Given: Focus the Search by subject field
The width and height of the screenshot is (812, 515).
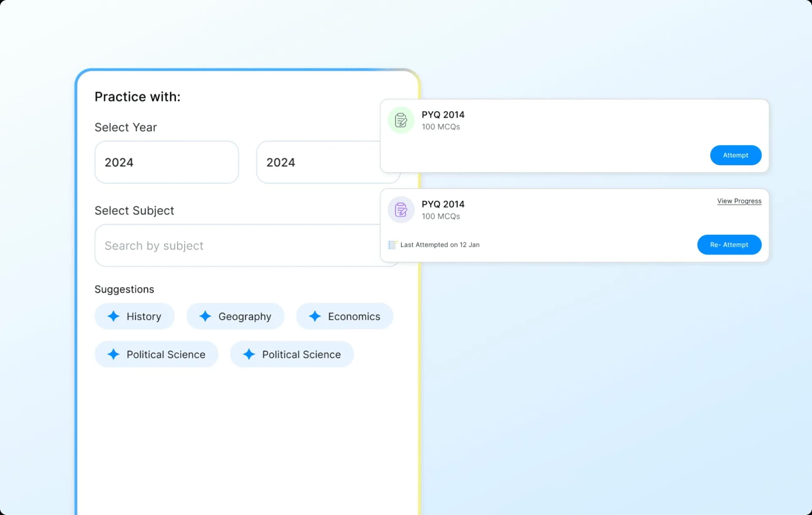Looking at the screenshot, I should coord(238,245).
